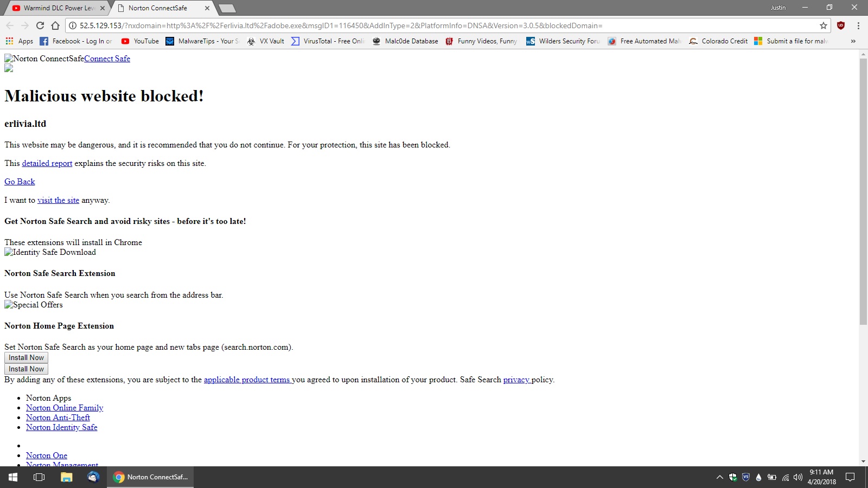
Task: Open the Wilders Security Forums bookmark
Action: point(563,41)
